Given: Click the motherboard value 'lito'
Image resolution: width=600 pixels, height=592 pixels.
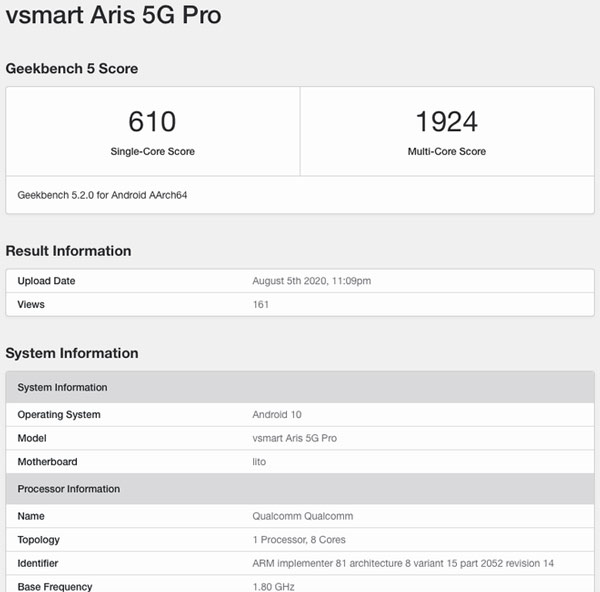Looking at the screenshot, I should pos(259,462).
